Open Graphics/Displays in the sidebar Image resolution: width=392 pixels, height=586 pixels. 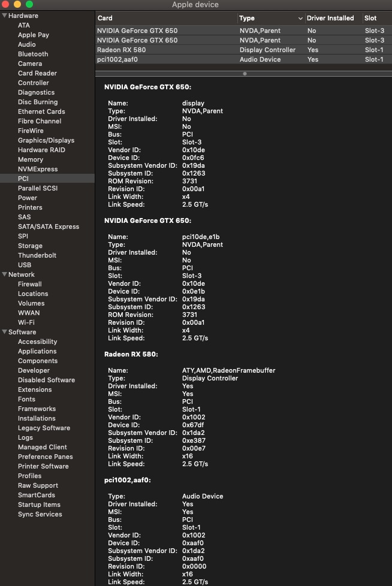pos(46,140)
